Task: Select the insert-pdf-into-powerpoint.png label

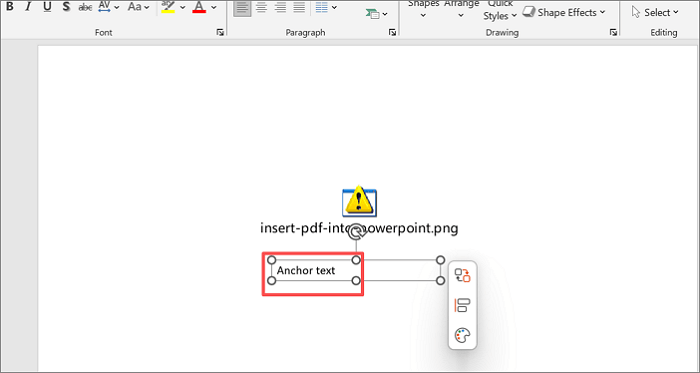Action: point(359,229)
